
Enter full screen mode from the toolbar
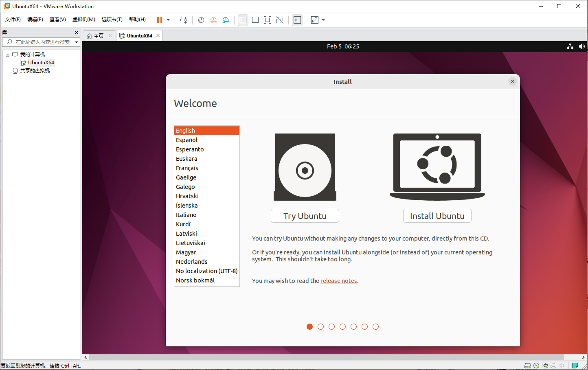coord(268,20)
